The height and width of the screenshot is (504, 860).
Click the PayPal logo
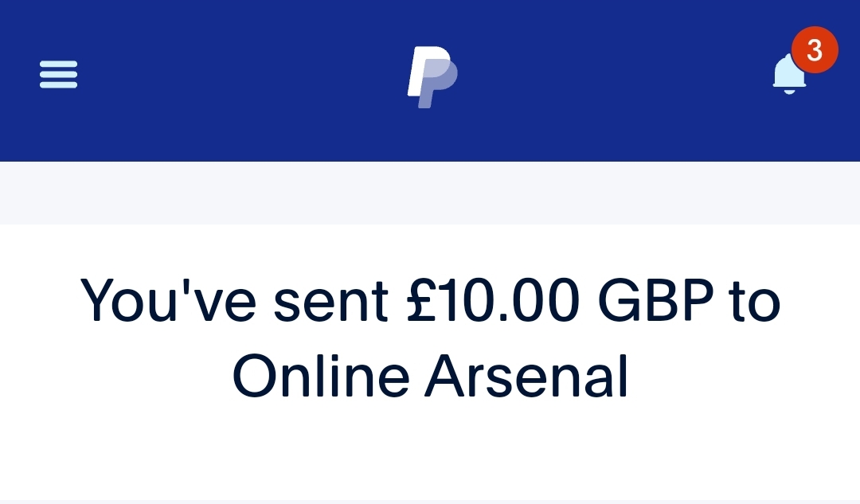[432, 76]
